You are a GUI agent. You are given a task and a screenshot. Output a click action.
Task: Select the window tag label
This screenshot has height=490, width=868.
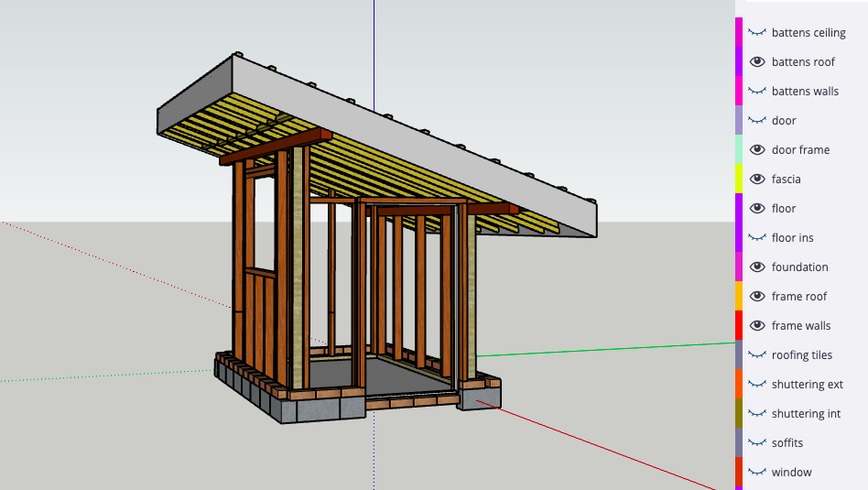(791, 473)
